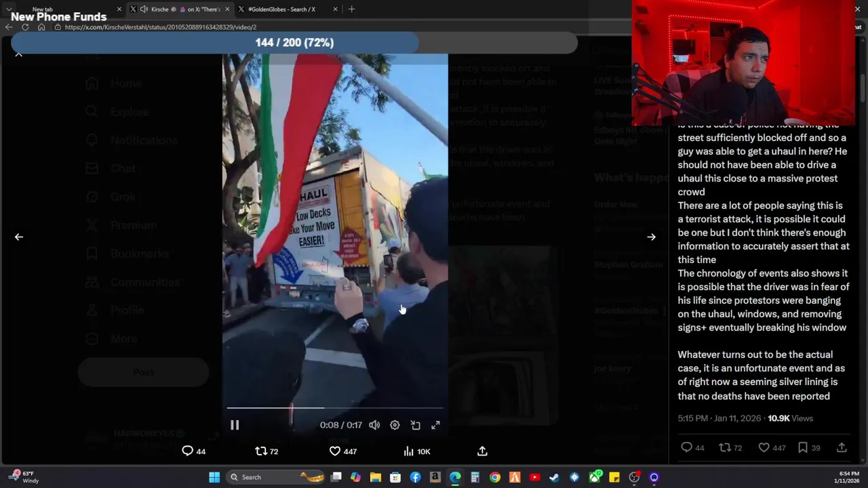Focus the x.com address bar
The width and height of the screenshot is (868, 488).
click(x=325, y=27)
